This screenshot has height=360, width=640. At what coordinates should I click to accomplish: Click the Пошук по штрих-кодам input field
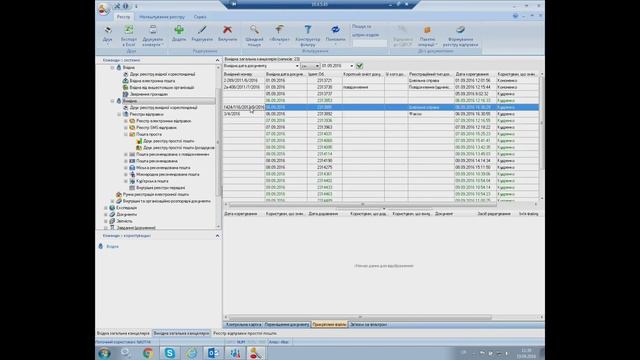click(x=369, y=43)
